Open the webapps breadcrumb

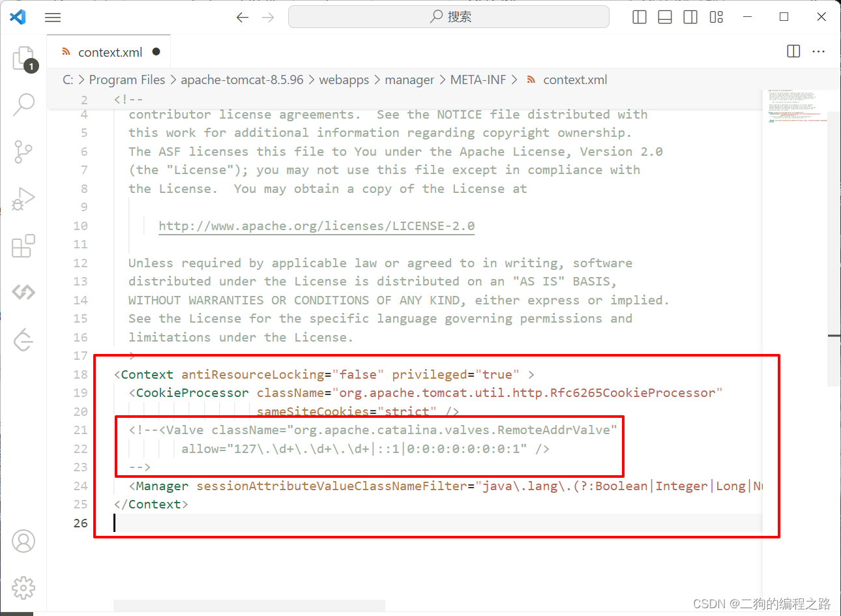click(344, 80)
